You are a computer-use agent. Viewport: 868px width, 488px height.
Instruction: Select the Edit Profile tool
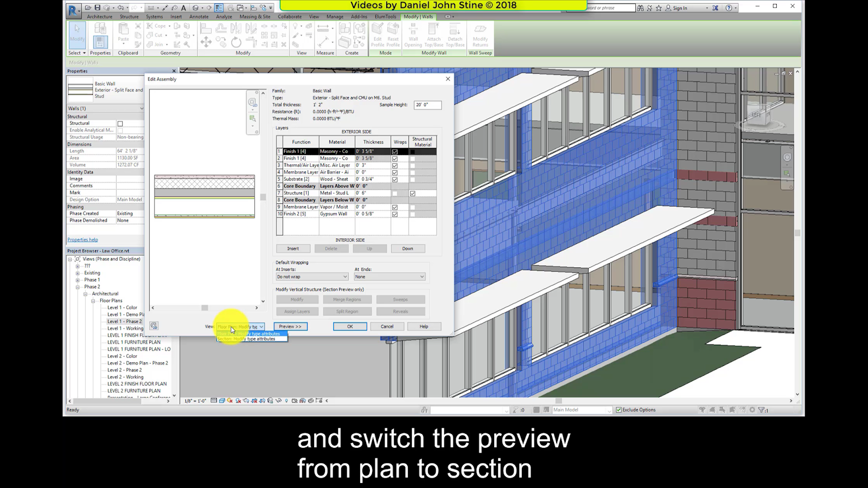pyautogui.click(x=378, y=35)
